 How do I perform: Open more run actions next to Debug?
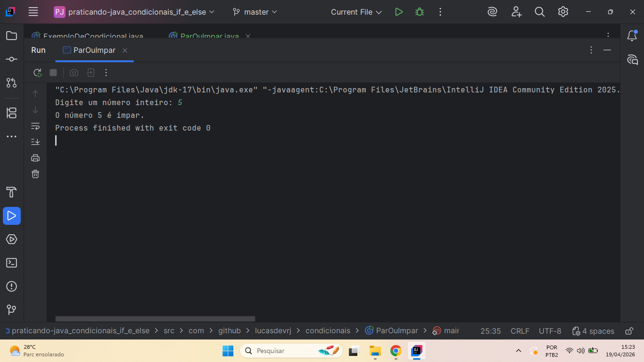coord(440,12)
